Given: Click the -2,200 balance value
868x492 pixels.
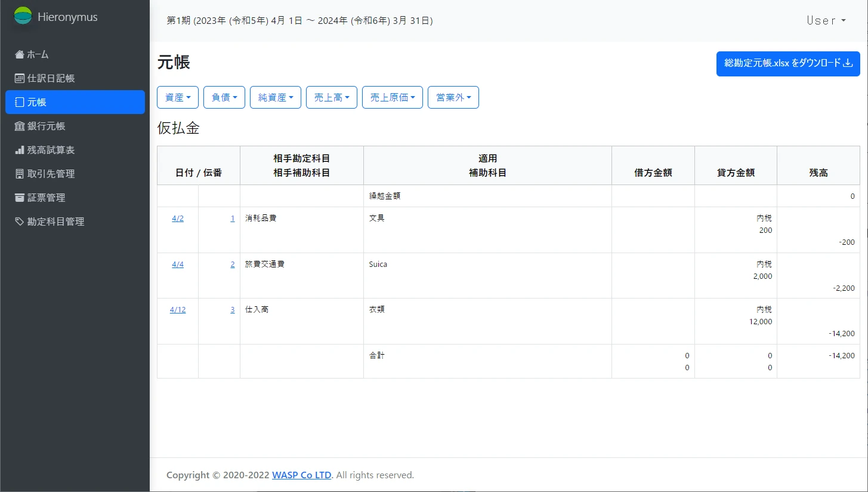Looking at the screenshot, I should [844, 288].
